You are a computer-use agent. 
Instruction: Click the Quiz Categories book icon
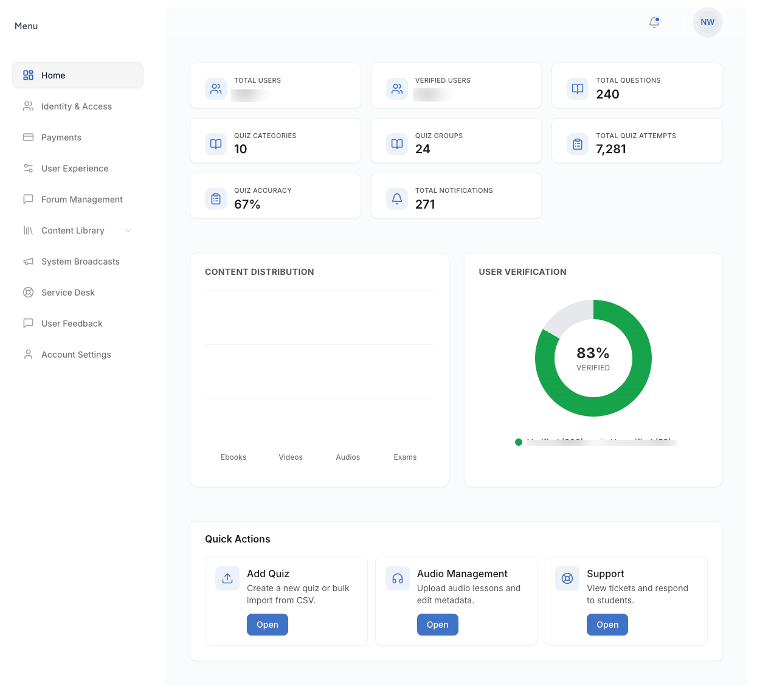pos(216,144)
